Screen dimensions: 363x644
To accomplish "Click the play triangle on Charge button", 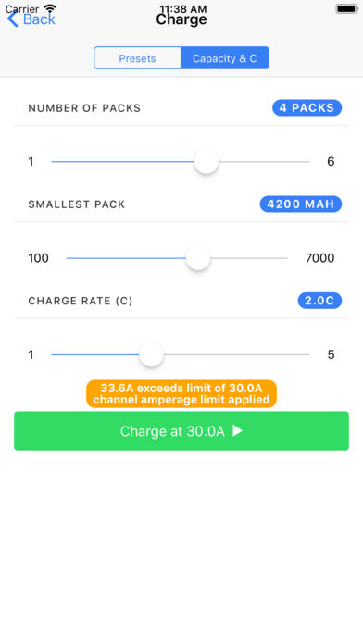I will [x=237, y=430].
